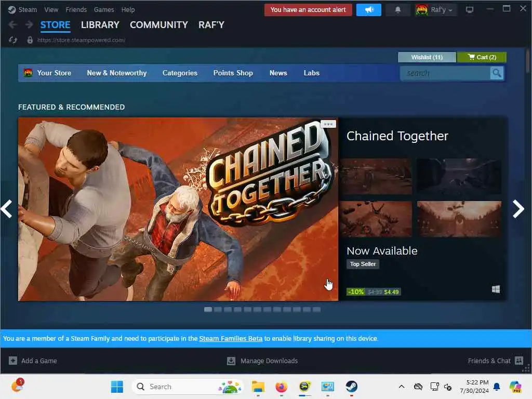This screenshot has width=532, height=399.
Task: Select the second carousel page indicator
Action: 218,310
